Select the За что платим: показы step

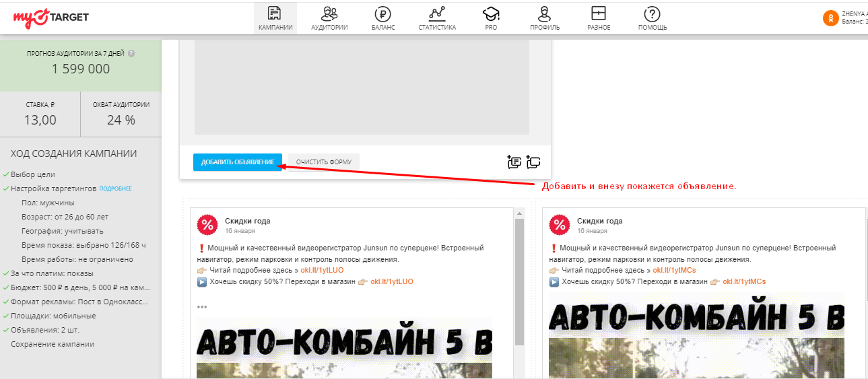pos(52,273)
